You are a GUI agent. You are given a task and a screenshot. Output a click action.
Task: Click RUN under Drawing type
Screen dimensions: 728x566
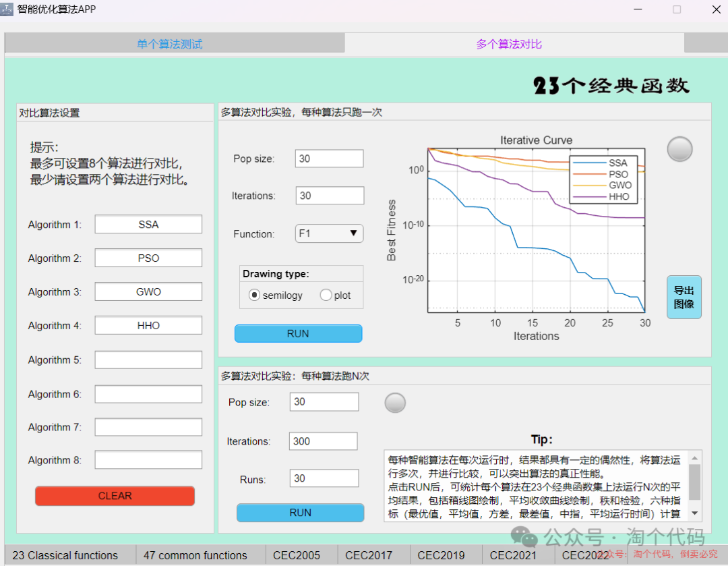[298, 334]
